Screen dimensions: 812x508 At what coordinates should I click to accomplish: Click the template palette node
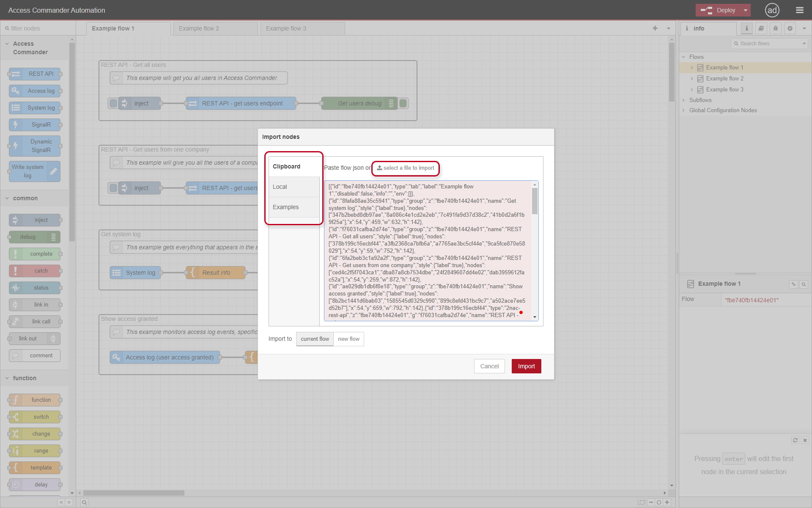pos(35,468)
